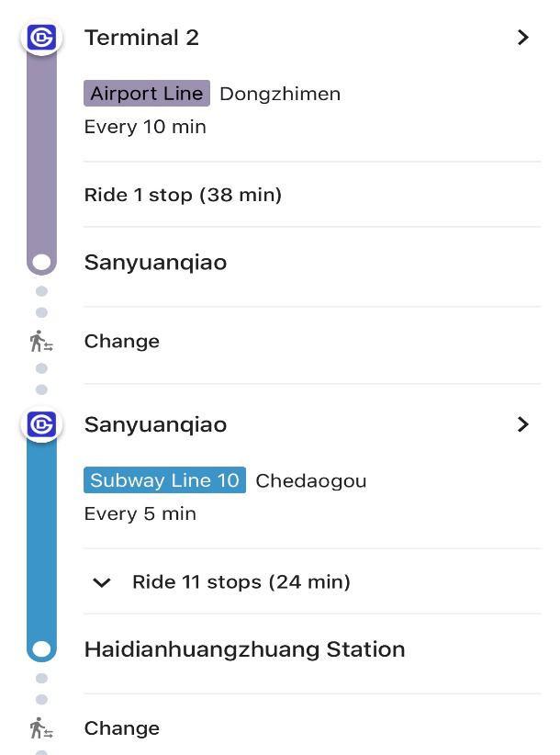Image resolution: width=560 pixels, height=755 pixels.
Task: Tap the white stop marker at Sanyuanqiao
Action: click(41, 263)
